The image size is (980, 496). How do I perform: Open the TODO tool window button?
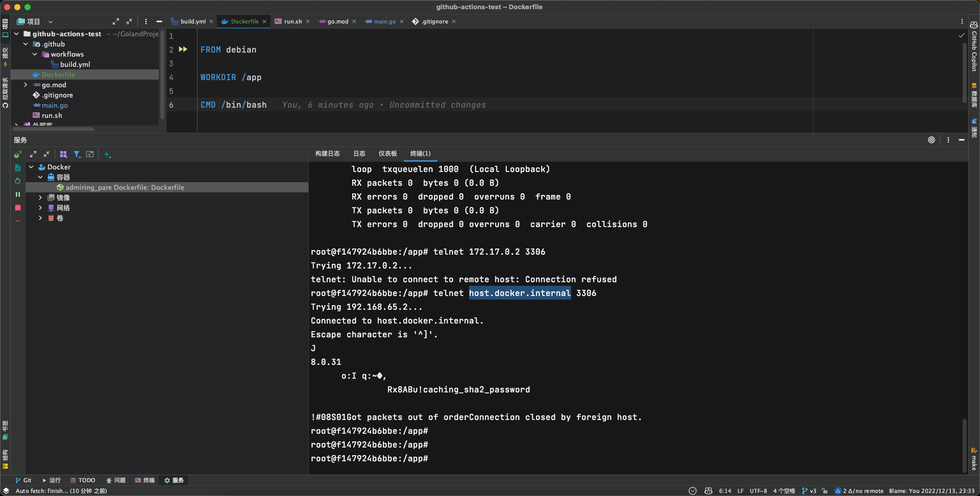click(x=83, y=480)
